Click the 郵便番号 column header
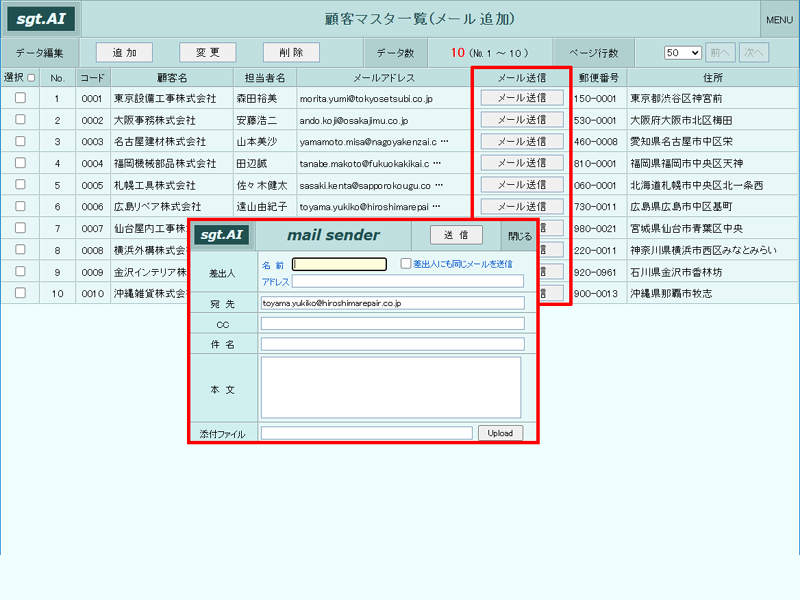 (x=598, y=78)
